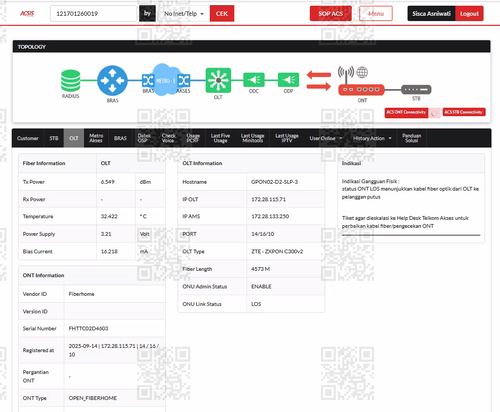500x412 pixels.
Task: Click the loading spinner beside ACS ONT Connectivity
Action: (434, 113)
